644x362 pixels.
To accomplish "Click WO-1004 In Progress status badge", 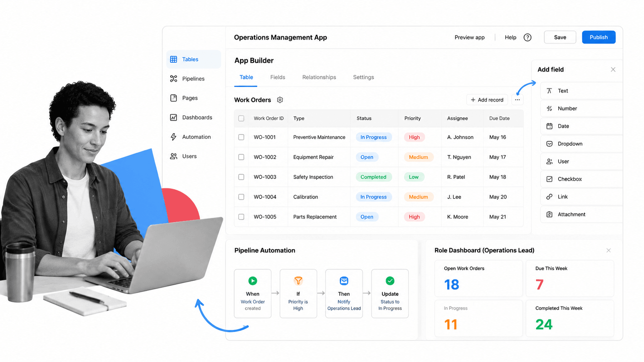I will click(x=374, y=197).
